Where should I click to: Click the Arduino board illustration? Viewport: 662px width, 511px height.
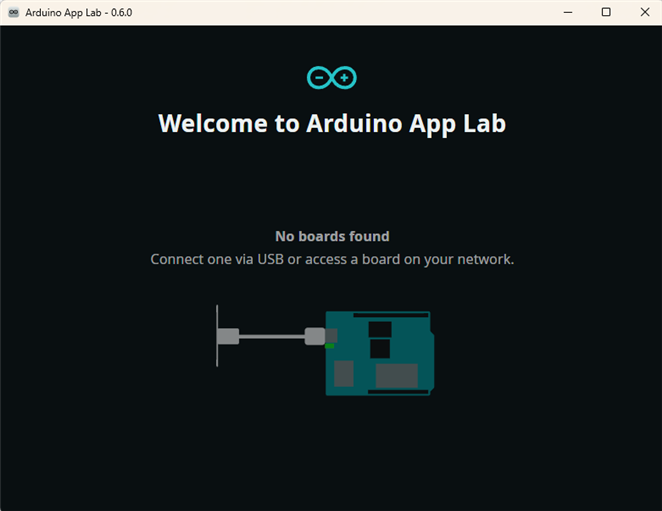(380, 353)
